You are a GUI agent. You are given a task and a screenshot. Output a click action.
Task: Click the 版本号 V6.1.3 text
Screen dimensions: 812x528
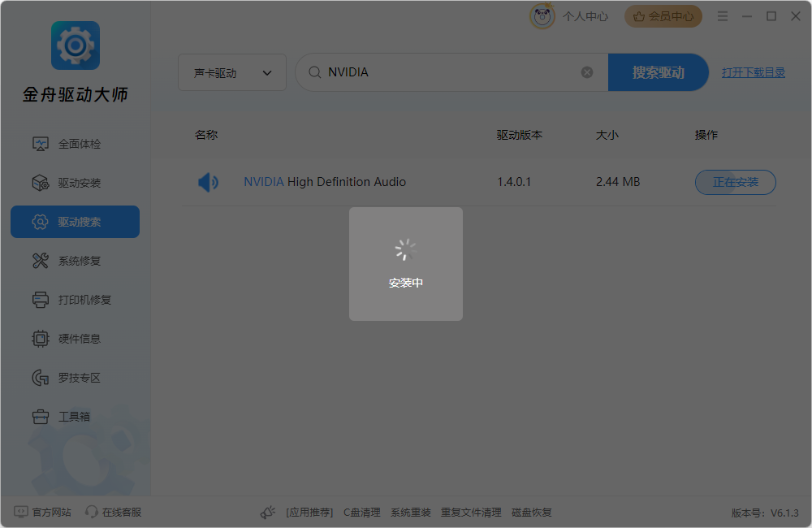765,513
